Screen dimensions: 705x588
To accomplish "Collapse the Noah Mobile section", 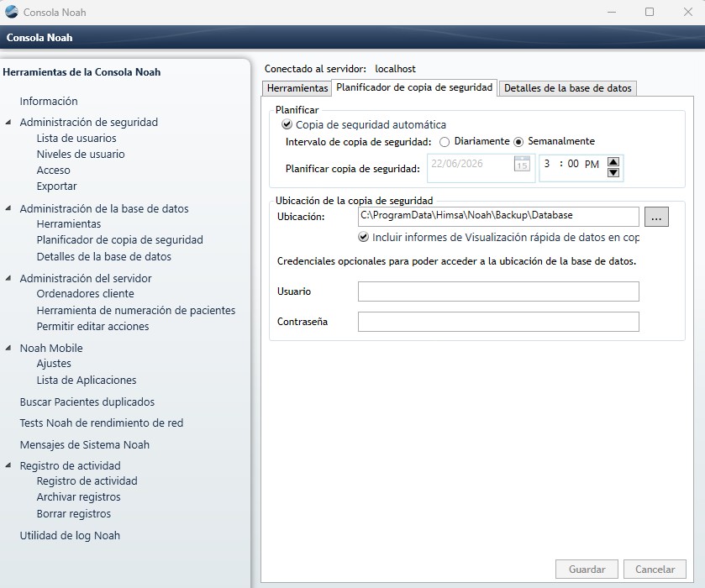I will click(8, 348).
